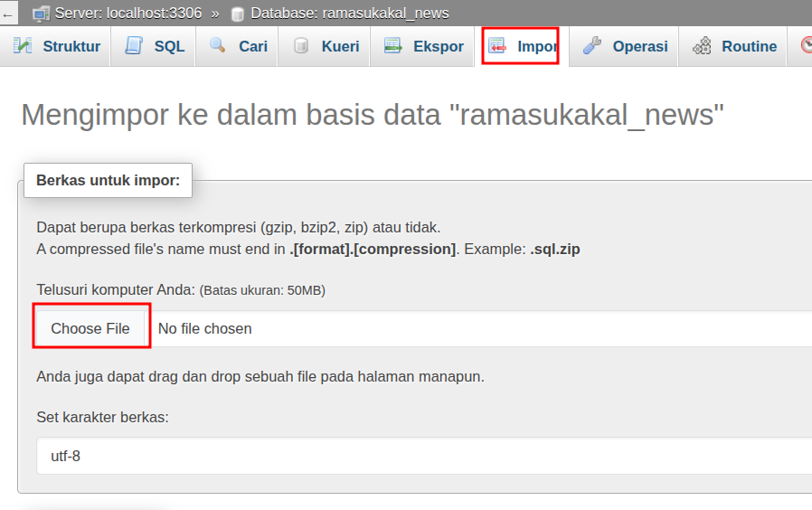Click the back arrow button at top-left
The width and height of the screenshot is (812, 510).
pyautogui.click(x=8, y=14)
